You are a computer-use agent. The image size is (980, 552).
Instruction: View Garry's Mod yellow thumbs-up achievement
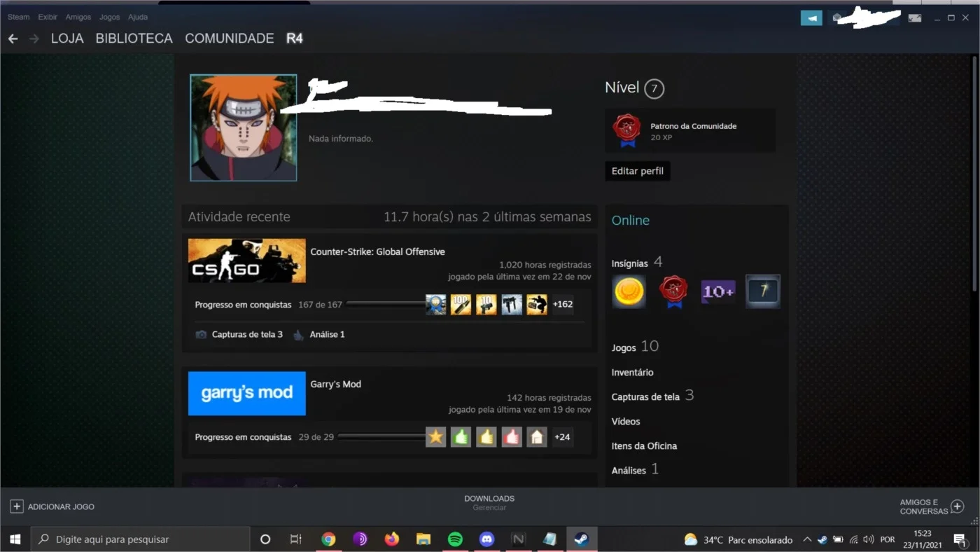click(486, 437)
